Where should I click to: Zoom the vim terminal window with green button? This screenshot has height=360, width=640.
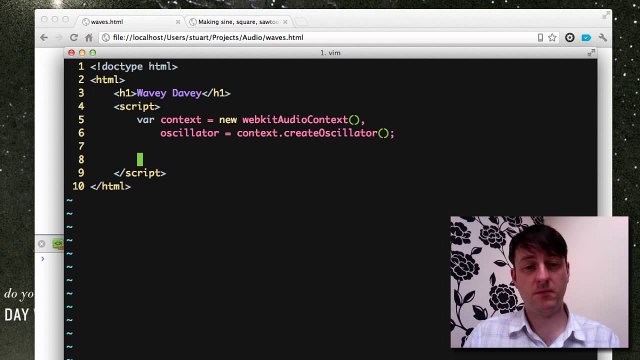click(93, 53)
